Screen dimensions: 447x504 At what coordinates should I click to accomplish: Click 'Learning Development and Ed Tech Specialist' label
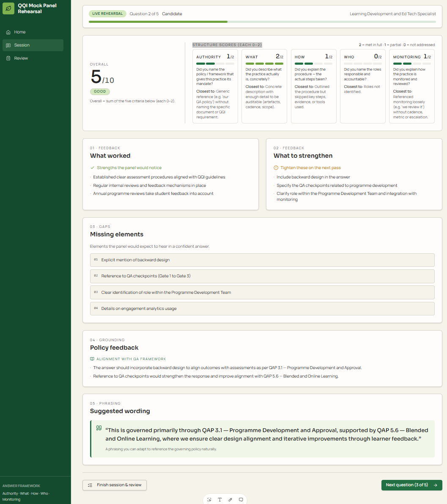(x=393, y=14)
